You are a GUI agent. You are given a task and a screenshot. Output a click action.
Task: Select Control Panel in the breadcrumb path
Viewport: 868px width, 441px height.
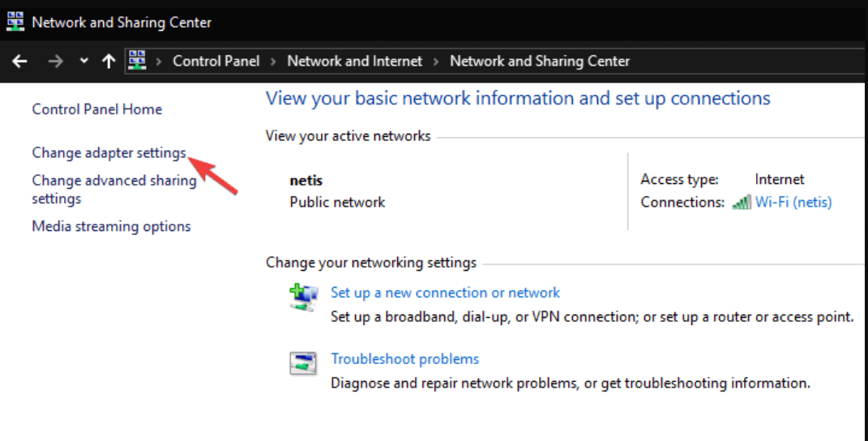(216, 61)
